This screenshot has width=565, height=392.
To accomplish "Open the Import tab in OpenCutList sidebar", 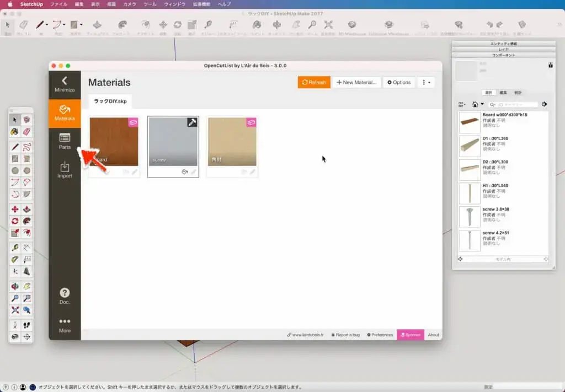I will point(65,170).
